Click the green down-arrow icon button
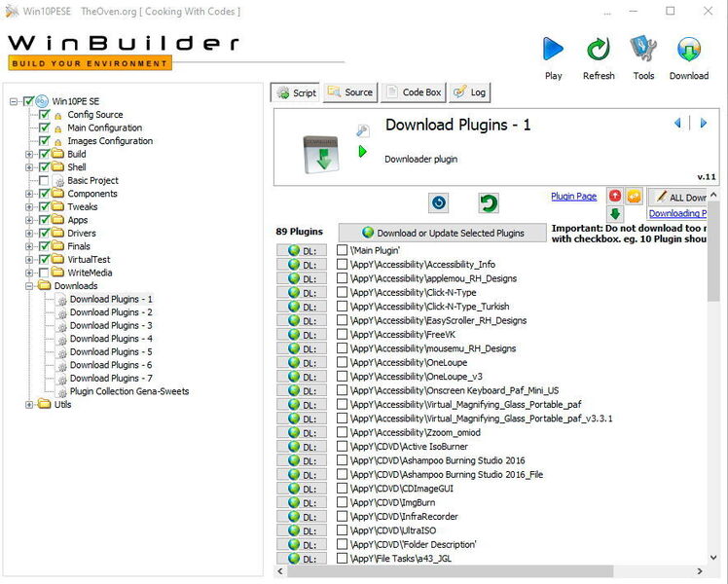The height and width of the screenshot is (584, 728). click(615, 214)
